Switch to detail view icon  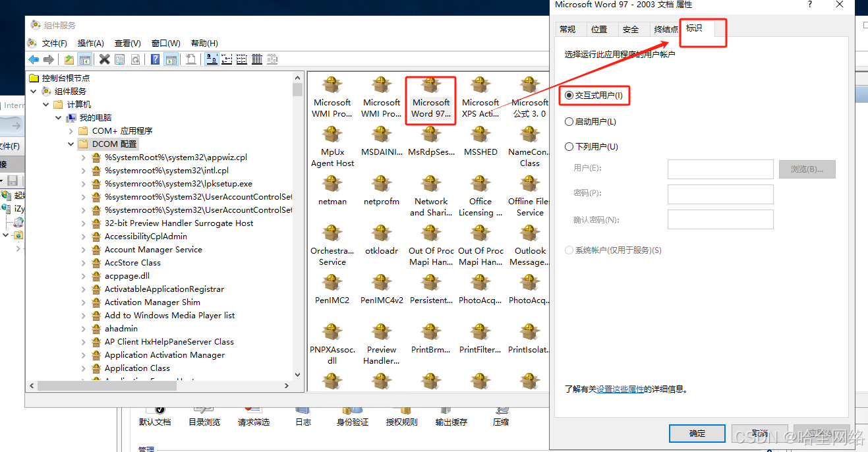tap(257, 60)
